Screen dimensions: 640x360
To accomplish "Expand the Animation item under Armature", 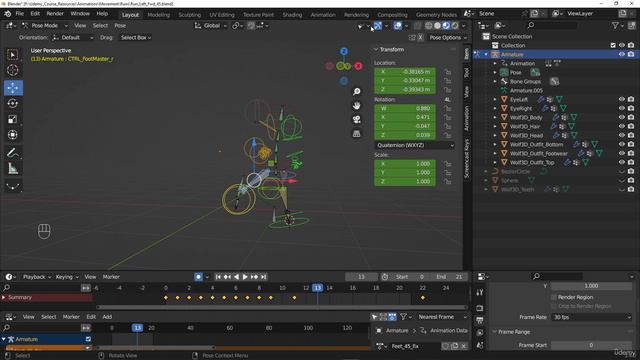I will click(x=495, y=63).
